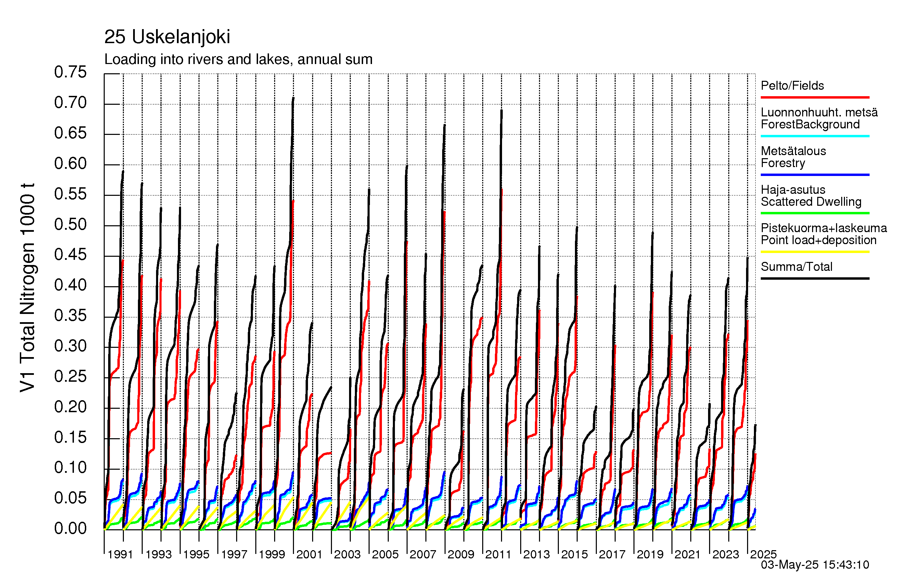
Task: Click the x-axis year label 2009
Action: (x=461, y=554)
